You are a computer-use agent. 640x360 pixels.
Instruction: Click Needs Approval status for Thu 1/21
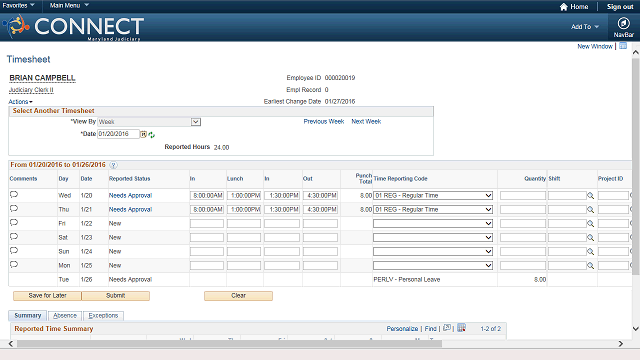pos(130,209)
